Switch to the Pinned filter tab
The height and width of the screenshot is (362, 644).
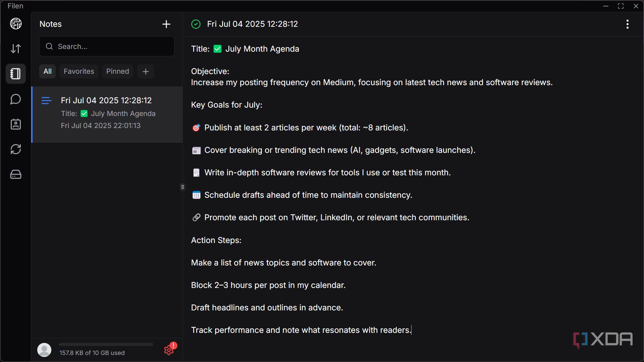(118, 71)
